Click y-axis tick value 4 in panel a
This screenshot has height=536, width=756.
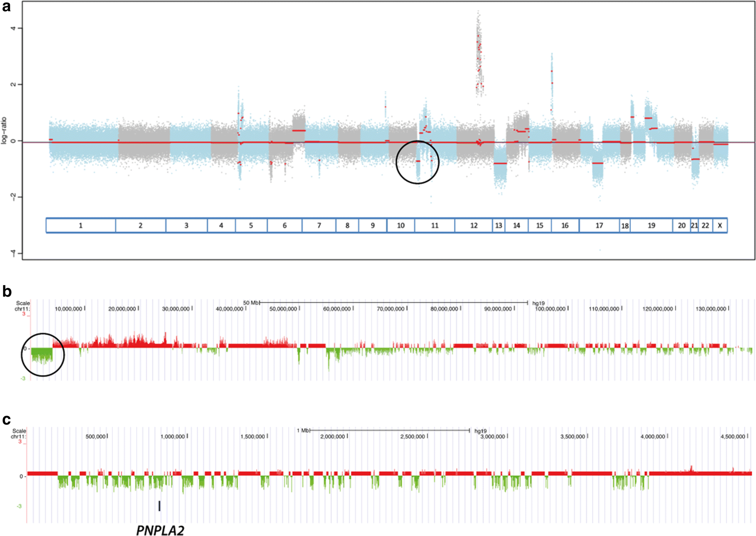coord(13,28)
